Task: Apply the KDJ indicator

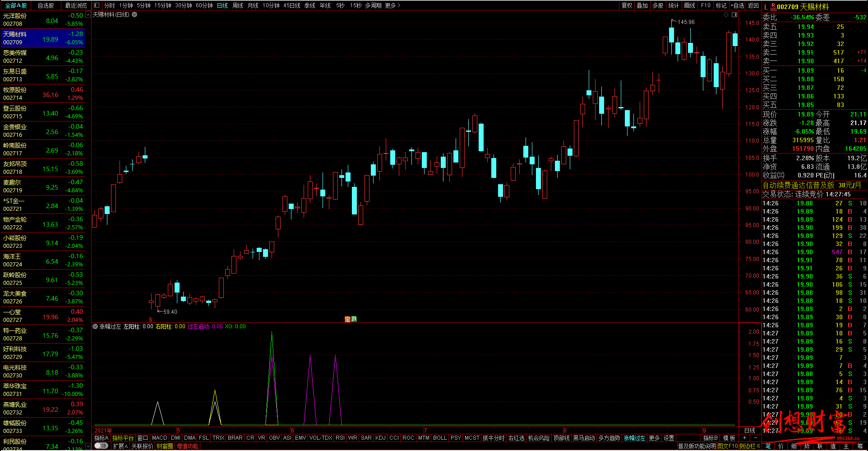Action: point(380,438)
